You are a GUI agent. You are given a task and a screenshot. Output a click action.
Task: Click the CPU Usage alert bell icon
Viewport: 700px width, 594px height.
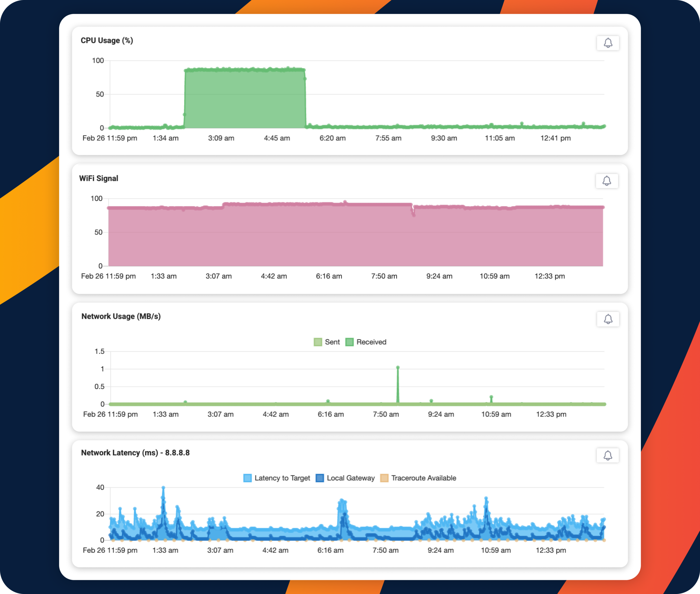[608, 43]
